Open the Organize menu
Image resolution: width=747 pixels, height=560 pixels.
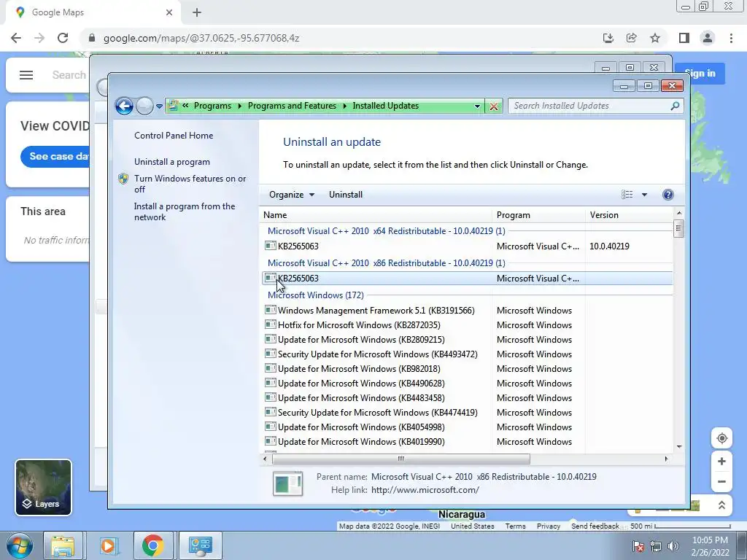click(x=292, y=195)
